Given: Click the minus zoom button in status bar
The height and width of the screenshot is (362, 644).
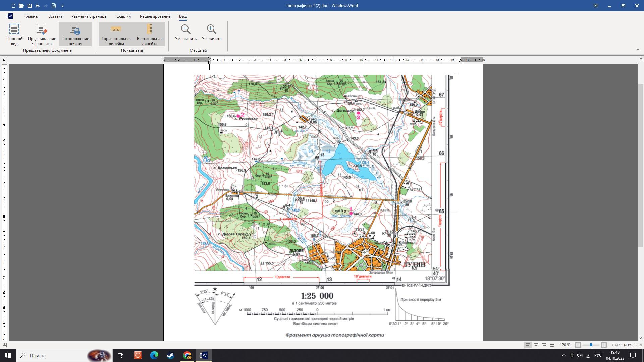Looking at the screenshot, I should click(578, 345).
